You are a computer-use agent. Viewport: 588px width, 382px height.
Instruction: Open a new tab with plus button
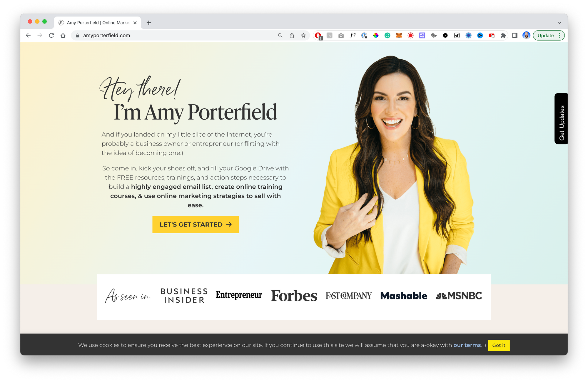click(149, 23)
